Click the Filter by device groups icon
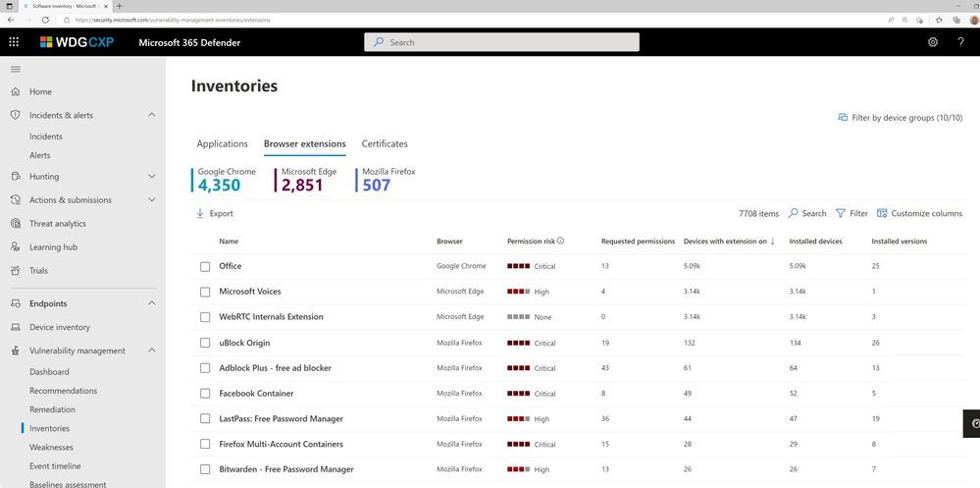 [x=843, y=118]
